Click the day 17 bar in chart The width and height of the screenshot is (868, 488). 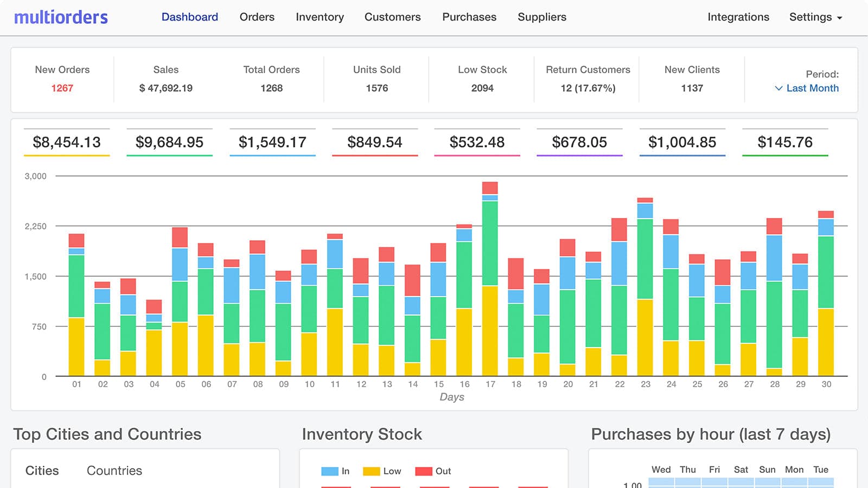(490, 279)
